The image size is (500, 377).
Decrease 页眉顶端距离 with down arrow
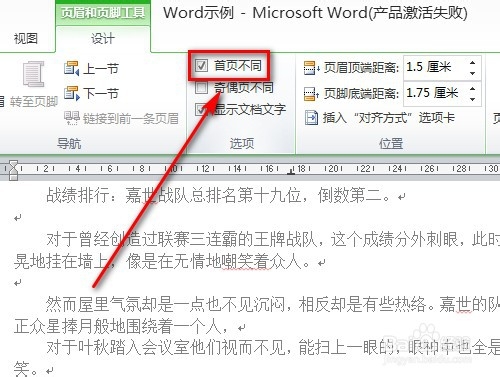tap(473, 73)
